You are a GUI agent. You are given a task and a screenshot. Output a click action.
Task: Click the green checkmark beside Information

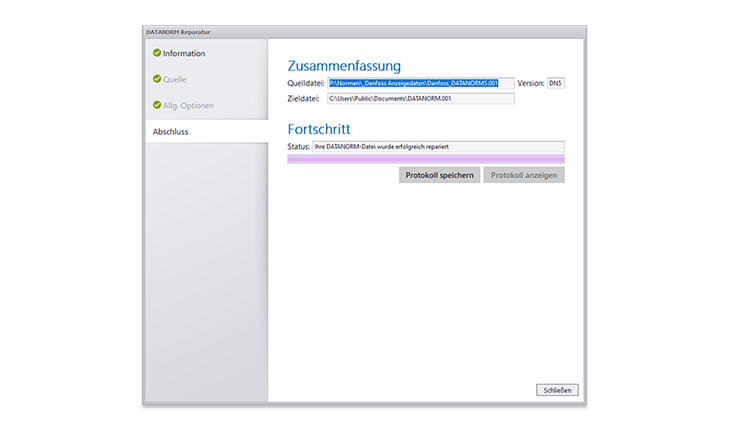(157, 53)
